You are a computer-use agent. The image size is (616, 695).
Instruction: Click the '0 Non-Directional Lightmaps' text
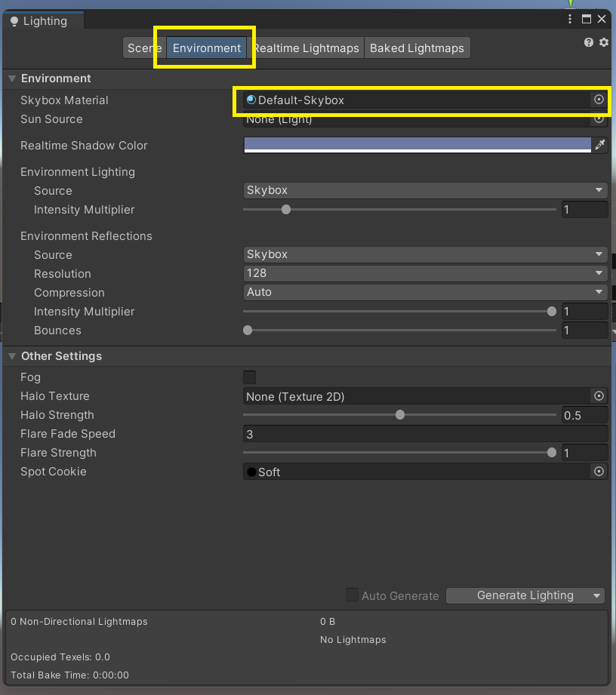[x=79, y=621]
